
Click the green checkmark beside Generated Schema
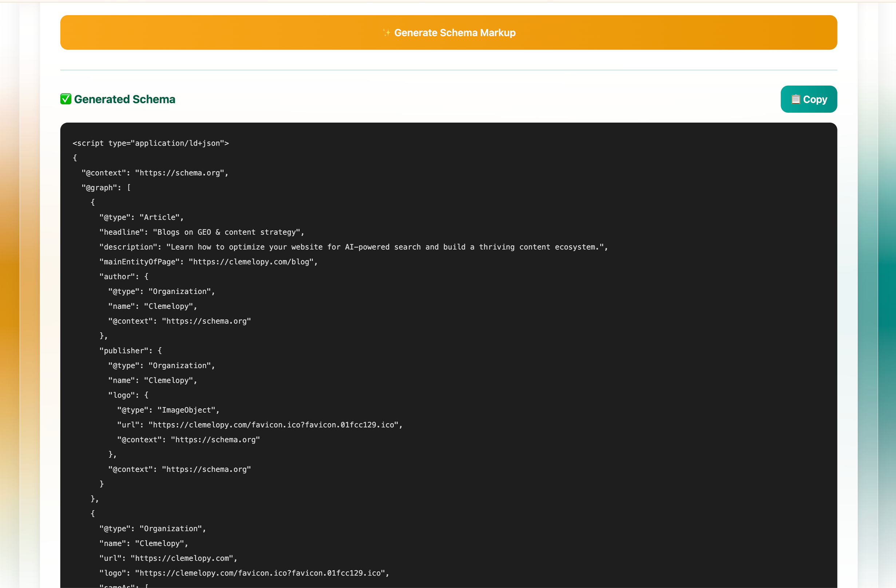coord(66,99)
